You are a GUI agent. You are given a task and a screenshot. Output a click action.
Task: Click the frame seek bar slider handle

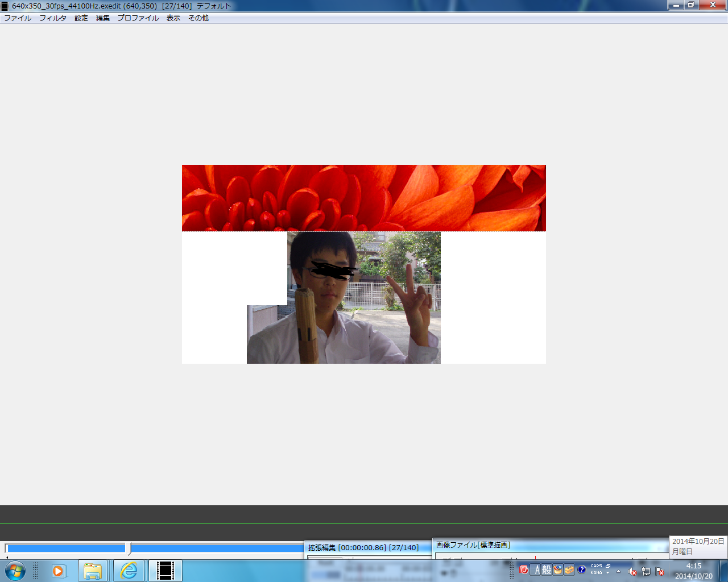(130, 548)
